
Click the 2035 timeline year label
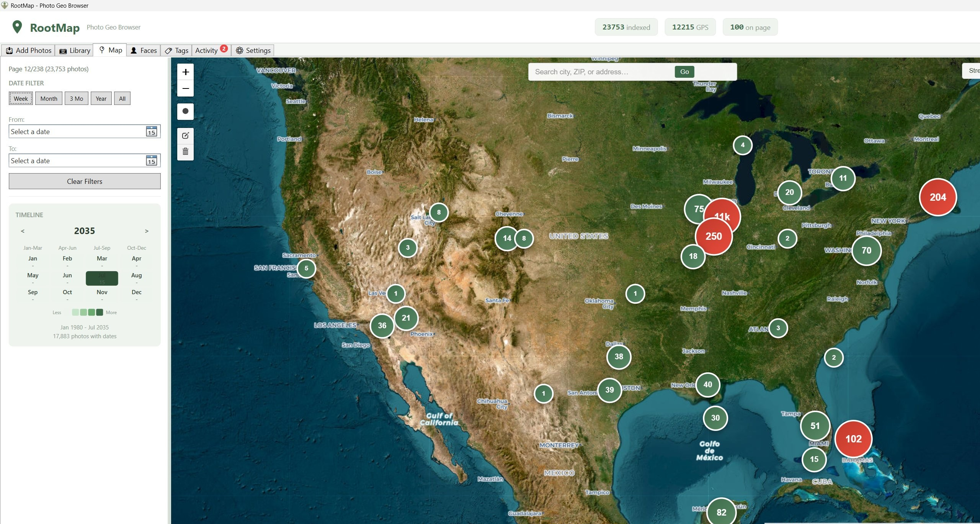[85, 231]
